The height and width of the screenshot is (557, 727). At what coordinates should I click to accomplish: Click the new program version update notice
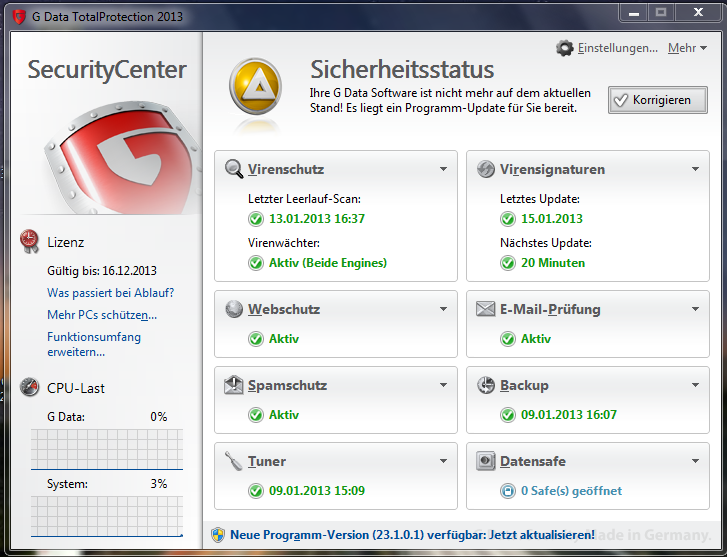pos(411,535)
